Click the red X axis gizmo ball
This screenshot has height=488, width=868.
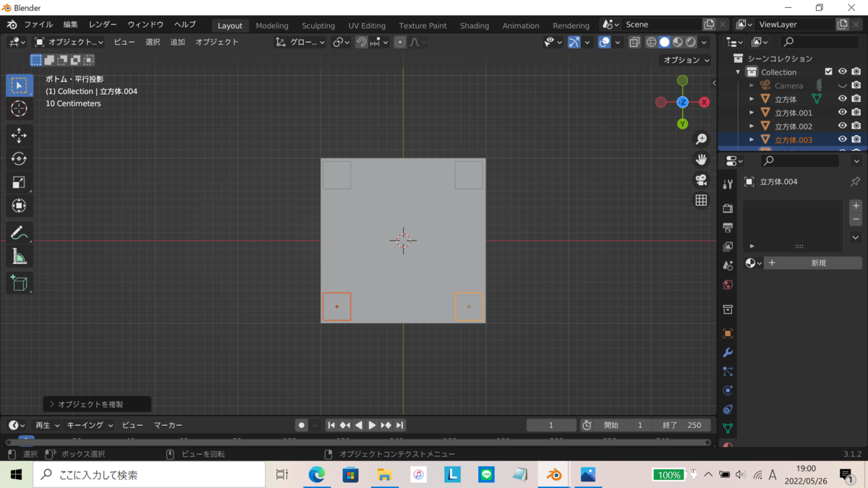tap(704, 102)
